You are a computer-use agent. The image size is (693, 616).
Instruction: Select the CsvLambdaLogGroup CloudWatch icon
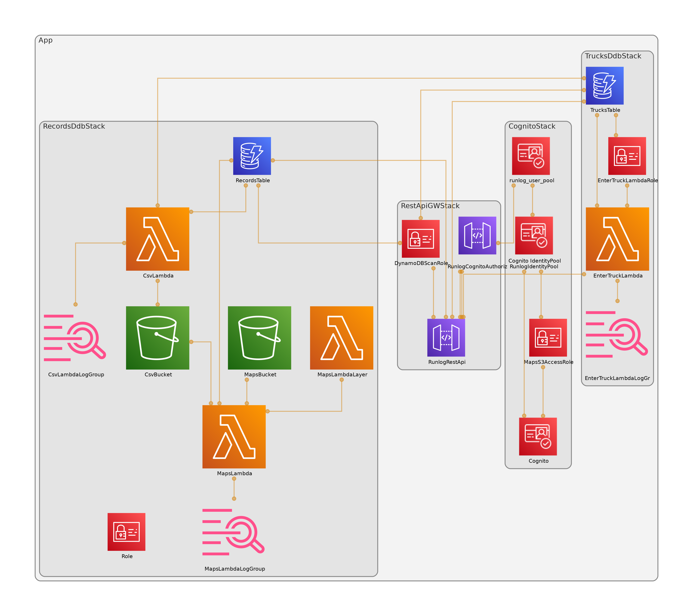(75, 338)
